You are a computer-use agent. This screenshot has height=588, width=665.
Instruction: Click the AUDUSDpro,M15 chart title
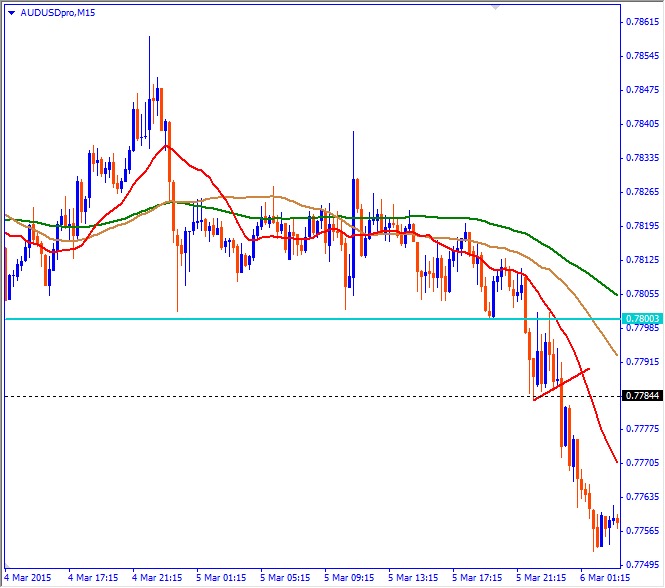coord(58,13)
